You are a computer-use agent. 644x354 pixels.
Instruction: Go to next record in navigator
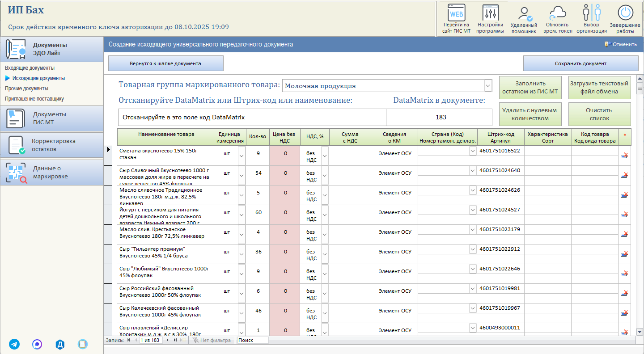click(x=168, y=340)
